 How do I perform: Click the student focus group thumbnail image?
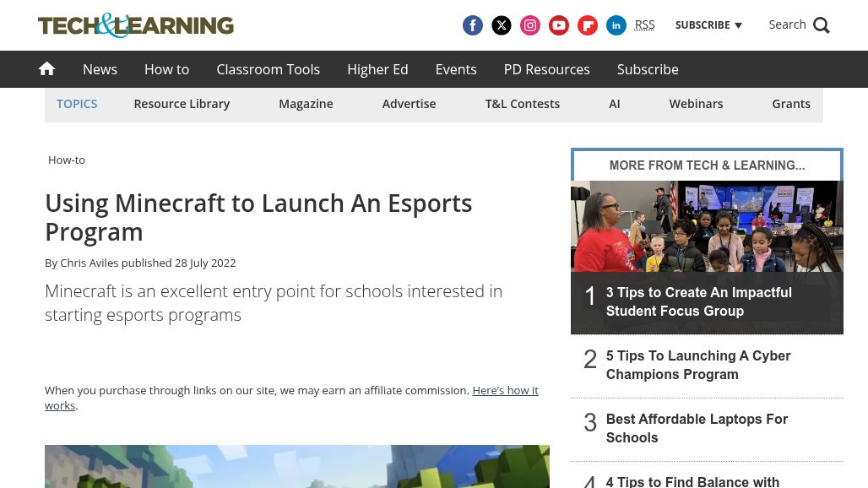tap(707, 226)
